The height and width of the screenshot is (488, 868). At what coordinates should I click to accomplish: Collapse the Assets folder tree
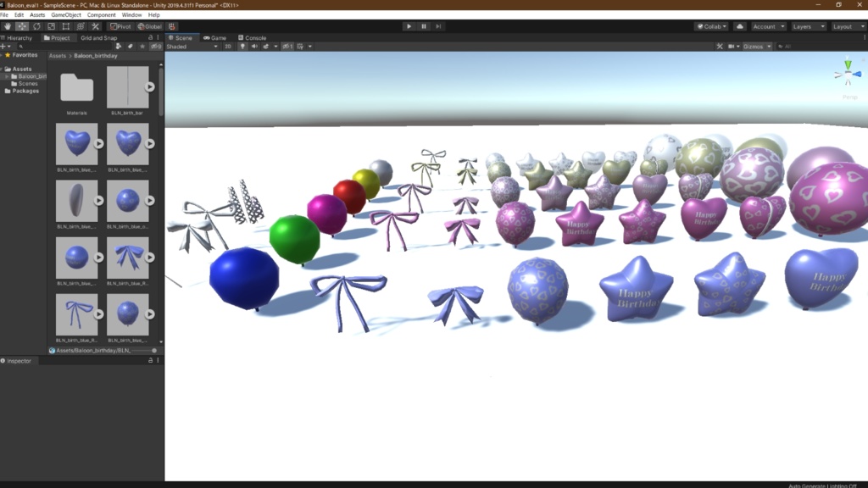[x=3, y=69]
